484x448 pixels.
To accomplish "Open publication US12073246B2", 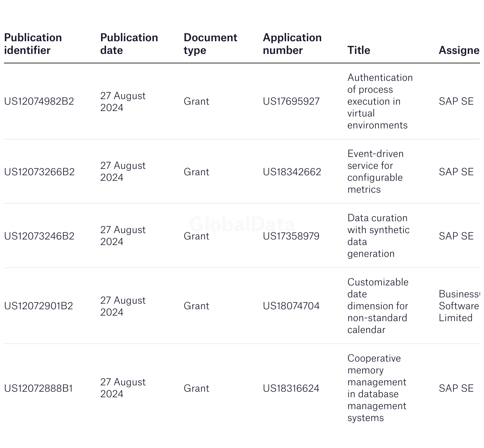I will [x=39, y=236].
